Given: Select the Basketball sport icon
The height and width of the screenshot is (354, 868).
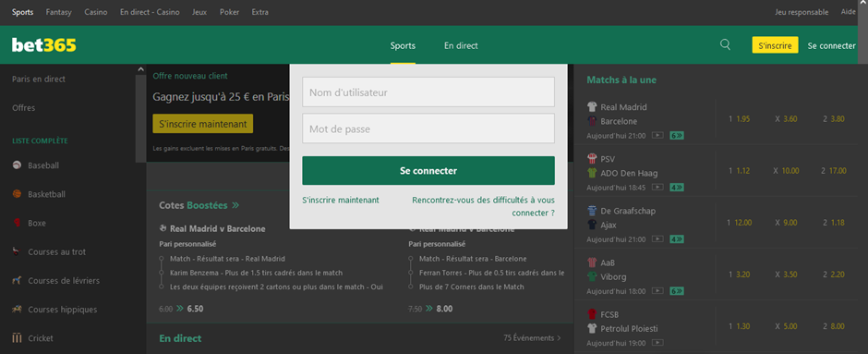Looking at the screenshot, I should tap(18, 194).
